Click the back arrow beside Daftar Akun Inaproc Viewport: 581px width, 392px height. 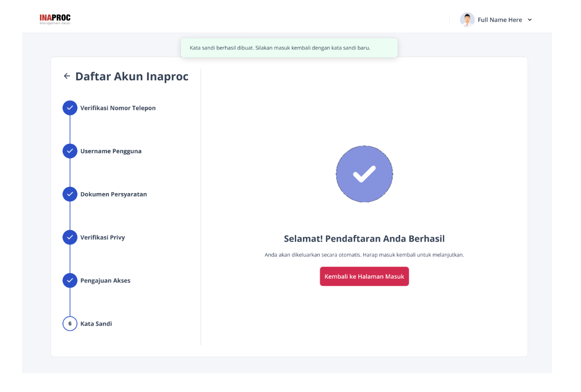[x=67, y=76]
